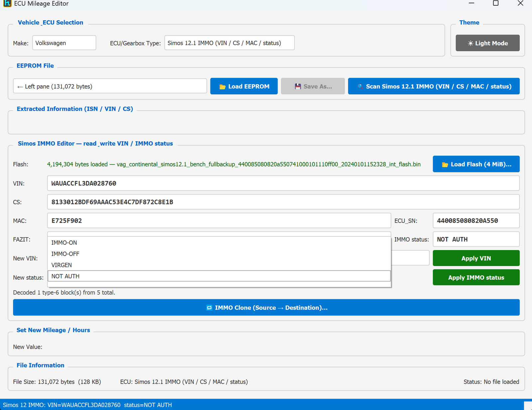The width and height of the screenshot is (532, 410).
Task: Click 'Status: No file loaded' text
Action: tap(491, 382)
